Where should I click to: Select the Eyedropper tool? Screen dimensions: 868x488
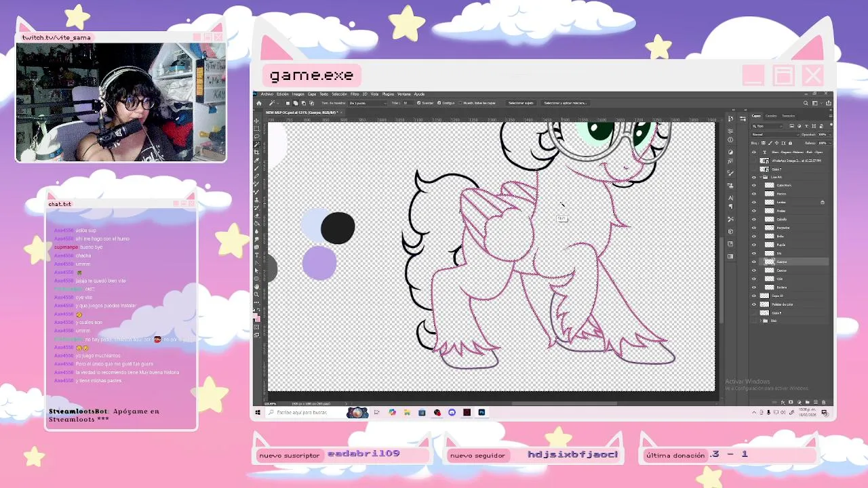click(256, 160)
